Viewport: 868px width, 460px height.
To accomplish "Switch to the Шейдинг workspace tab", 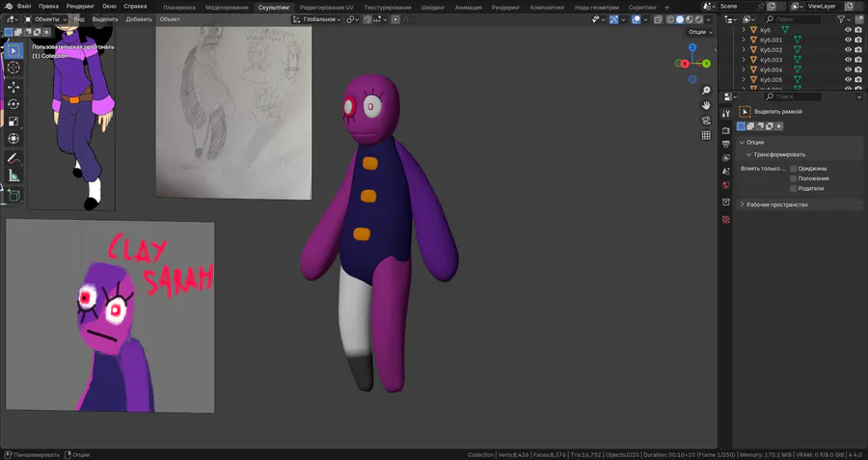I will (x=433, y=7).
